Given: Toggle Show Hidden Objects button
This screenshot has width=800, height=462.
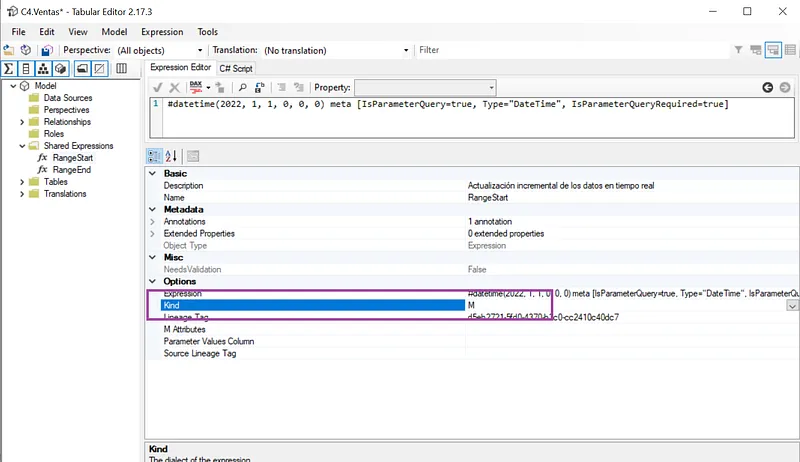Looking at the screenshot, I should click(x=99, y=68).
